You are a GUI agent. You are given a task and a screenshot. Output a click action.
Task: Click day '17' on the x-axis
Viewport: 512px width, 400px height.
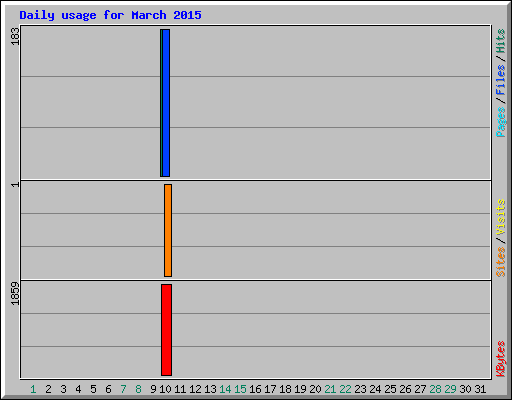click(x=270, y=389)
